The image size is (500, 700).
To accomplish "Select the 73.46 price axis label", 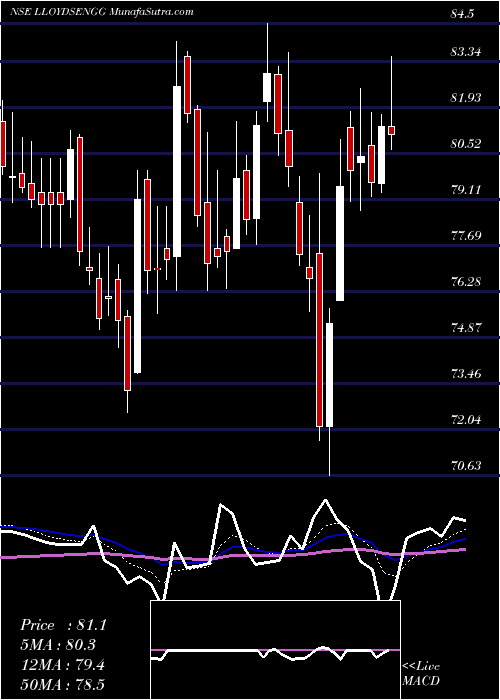I will click(466, 374).
